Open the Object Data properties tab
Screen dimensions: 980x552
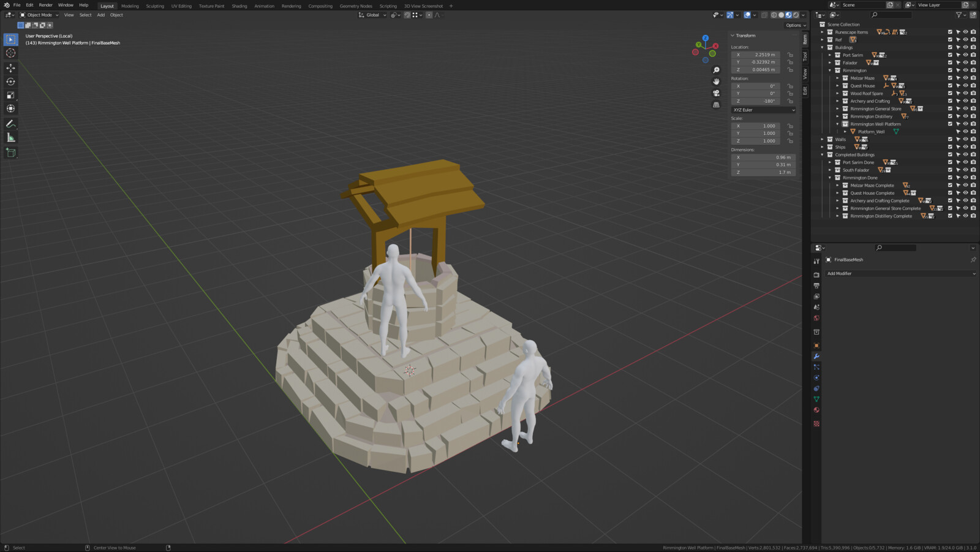pyautogui.click(x=816, y=399)
